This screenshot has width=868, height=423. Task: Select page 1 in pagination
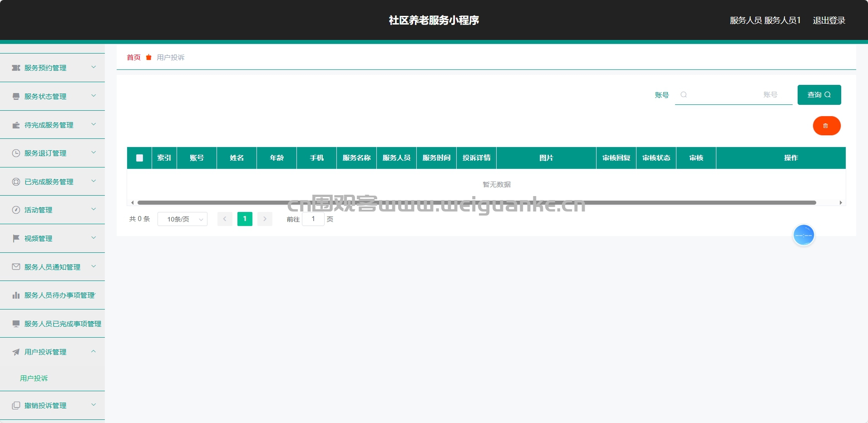pyautogui.click(x=245, y=219)
